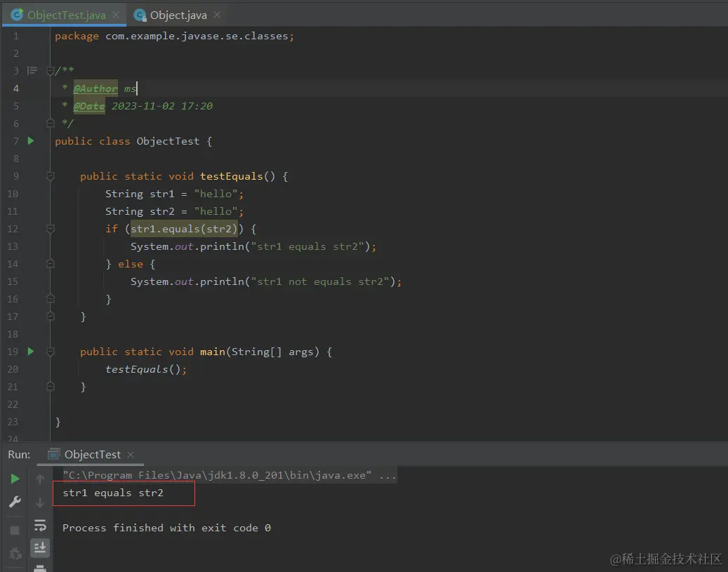Close the ObjectTest run tab
This screenshot has width=728, height=572.
(x=131, y=455)
